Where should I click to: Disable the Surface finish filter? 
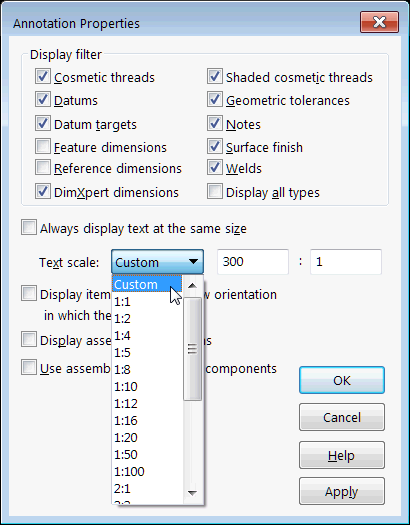point(215,147)
